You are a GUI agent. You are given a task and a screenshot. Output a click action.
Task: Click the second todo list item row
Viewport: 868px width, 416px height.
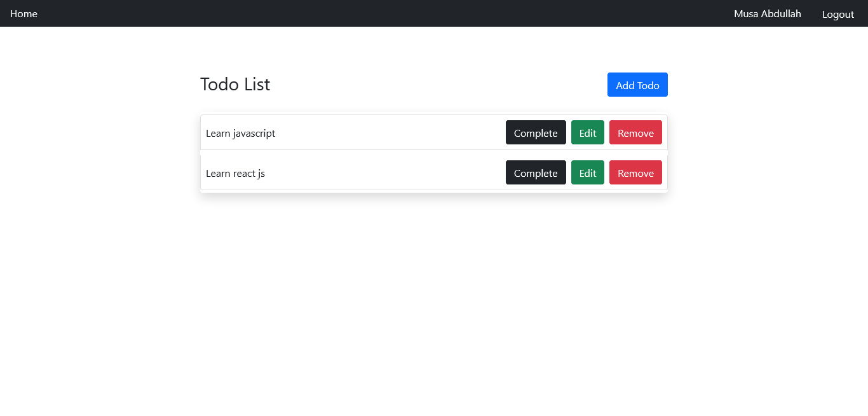click(381, 172)
